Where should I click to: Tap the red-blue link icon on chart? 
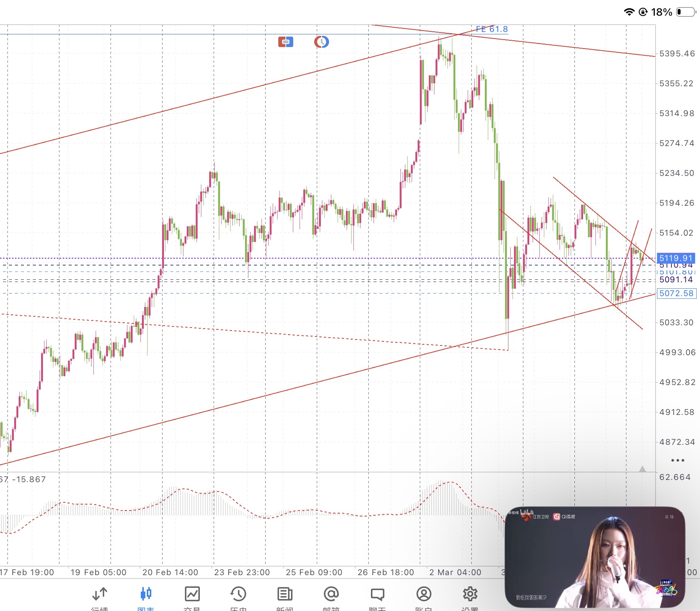286,42
